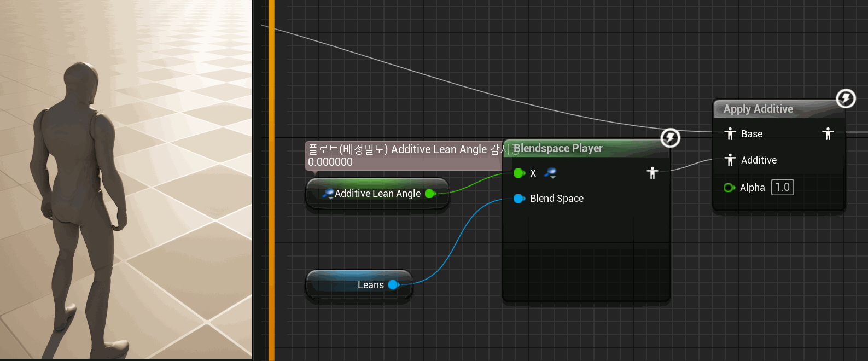Click the Alpha green input pin
The height and width of the screenshot is (361, 868).
click(729, 188)
